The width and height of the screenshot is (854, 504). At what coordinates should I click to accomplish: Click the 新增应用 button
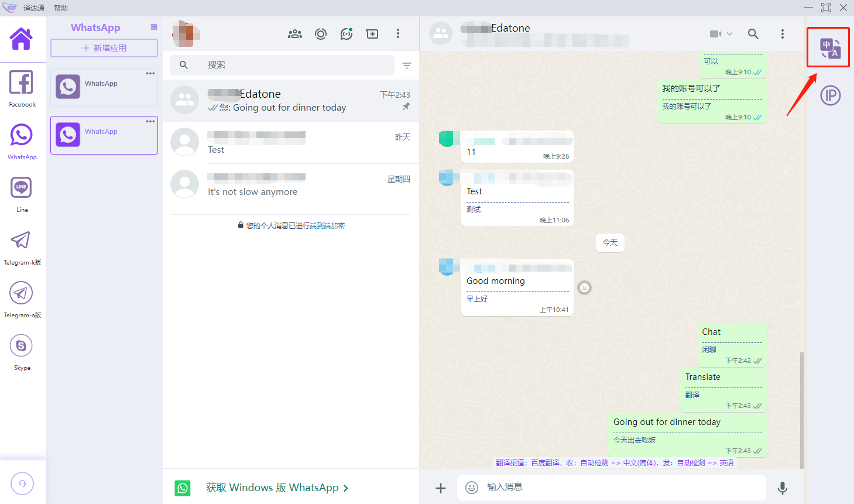tap(104, 48)
